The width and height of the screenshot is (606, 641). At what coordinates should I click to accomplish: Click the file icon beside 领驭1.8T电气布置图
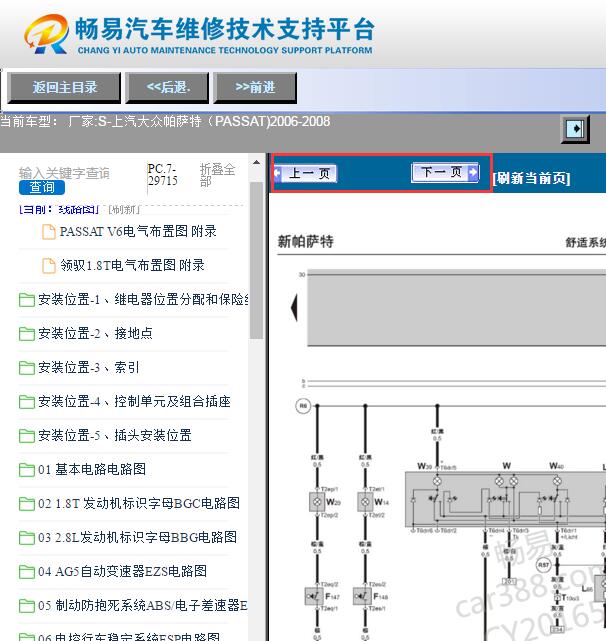coord(49,266)
